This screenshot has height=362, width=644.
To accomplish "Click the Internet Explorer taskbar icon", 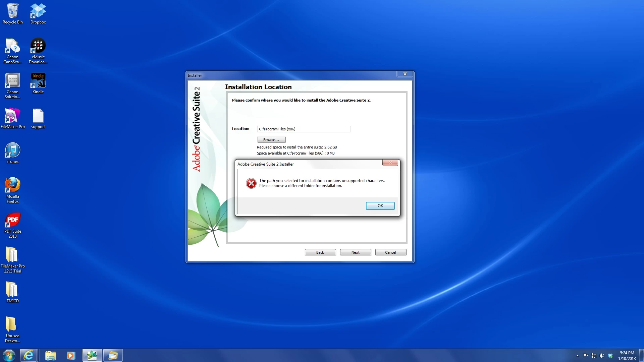I will click(29, 355).
